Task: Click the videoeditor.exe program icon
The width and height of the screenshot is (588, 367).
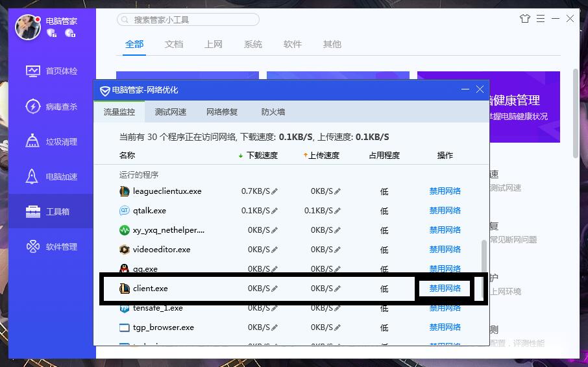Action: coord(125,250)
